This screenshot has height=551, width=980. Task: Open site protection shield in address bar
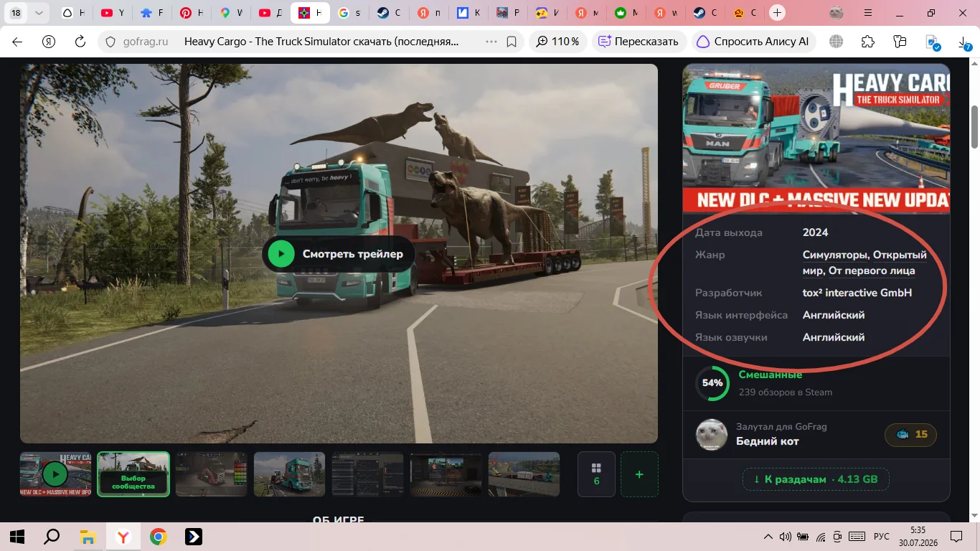tap(110, 42)
